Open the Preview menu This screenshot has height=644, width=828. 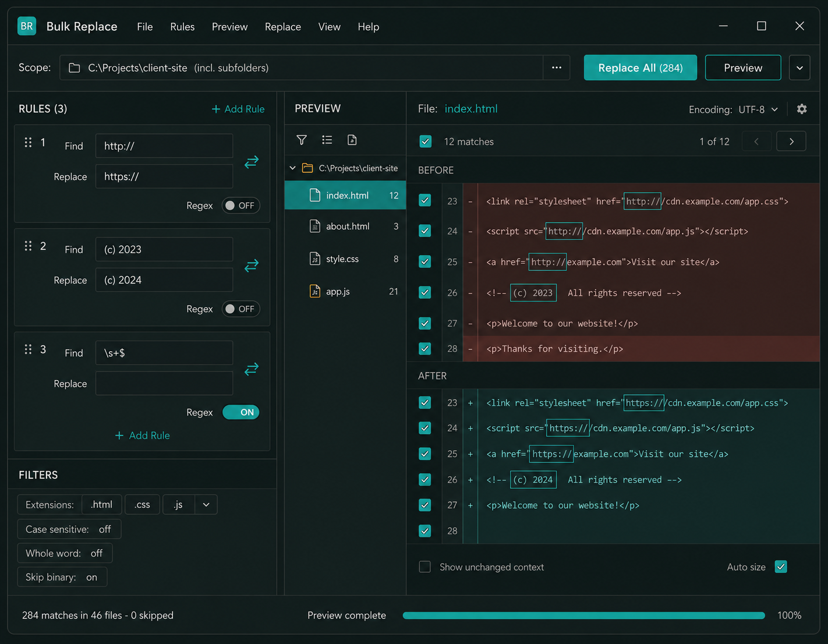click(x=229, y=27)
